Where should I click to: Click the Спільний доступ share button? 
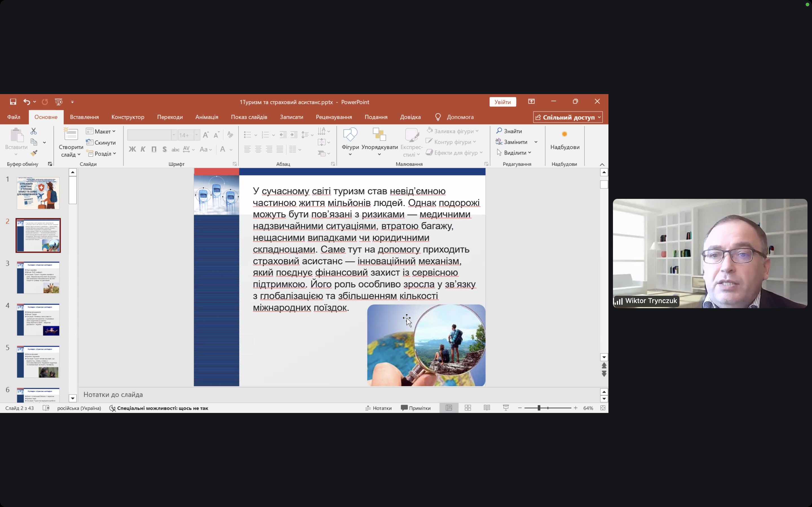coord(568,117)
